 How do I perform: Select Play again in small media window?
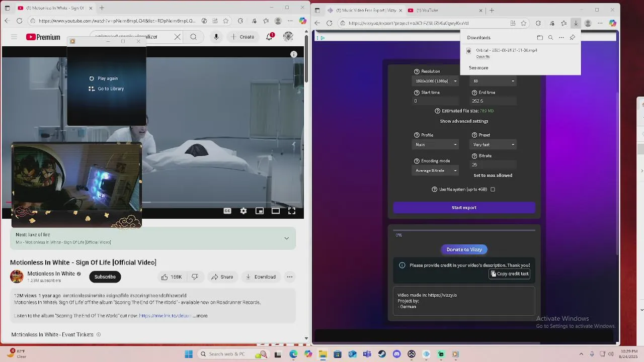tap(104, 78)
